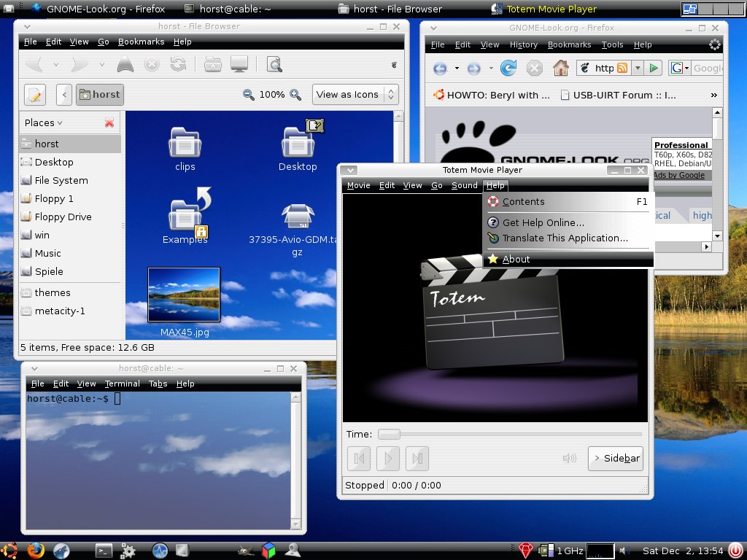The image size is (747, 560).
Task: Open HOWTO: Beryl with... bookmark
Action: tap(492, 96)
